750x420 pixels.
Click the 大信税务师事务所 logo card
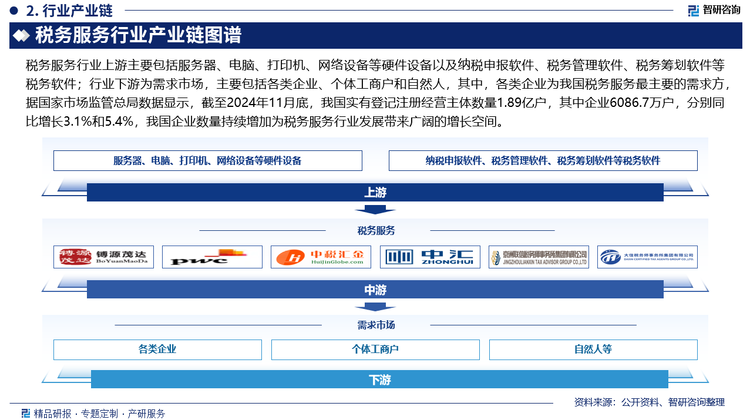(647, 257)
